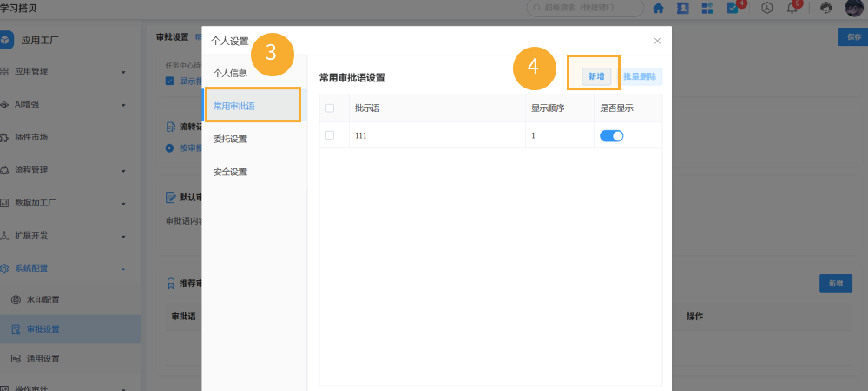Check the select-all checkbox in table header
Screen dimensions: 868x391
coord(330,108)
